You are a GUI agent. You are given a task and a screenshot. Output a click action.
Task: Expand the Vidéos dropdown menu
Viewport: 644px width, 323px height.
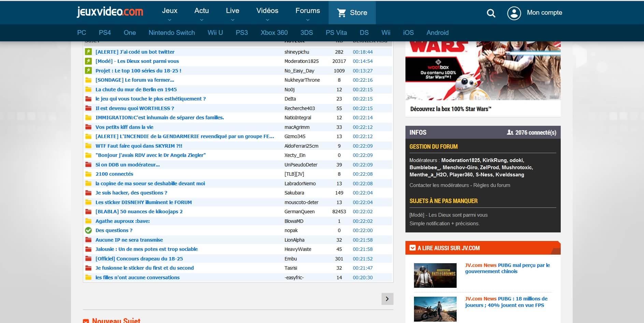[x=267, y=14]
